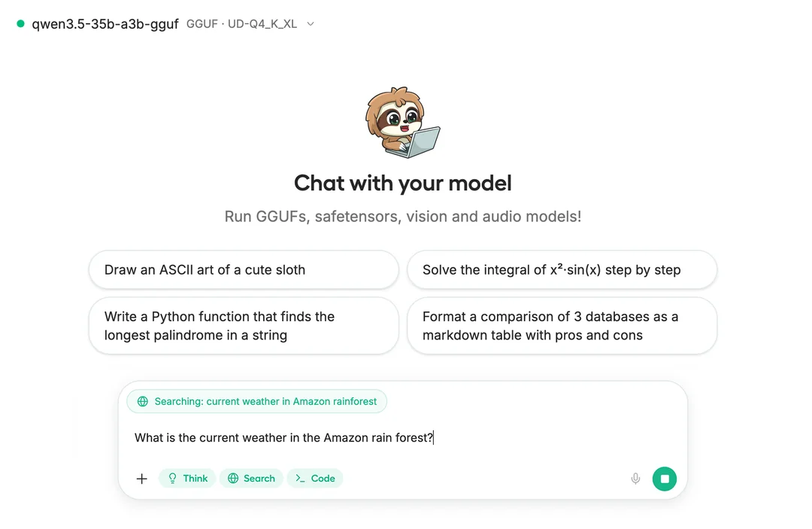Click the 'Write a Python function' suggestion

(x=244, y=326)
